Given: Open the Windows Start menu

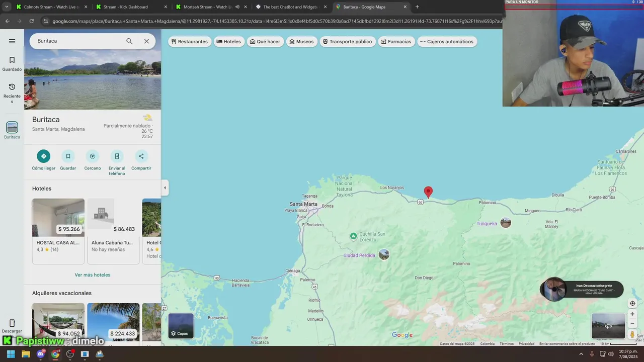Looking at the screenshot, I should pyautogui.click(x=11, y=354).
